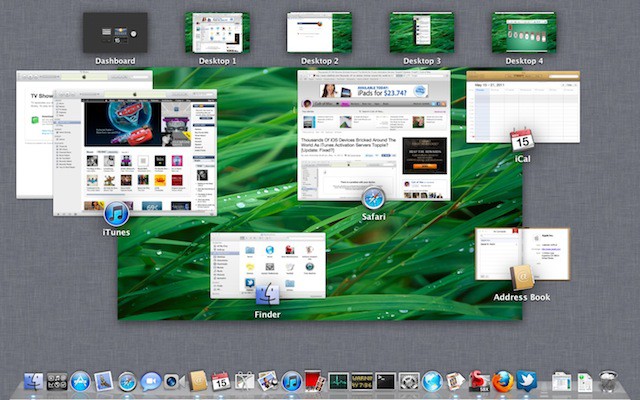Switch to Desktop 3

pos(422,33)
